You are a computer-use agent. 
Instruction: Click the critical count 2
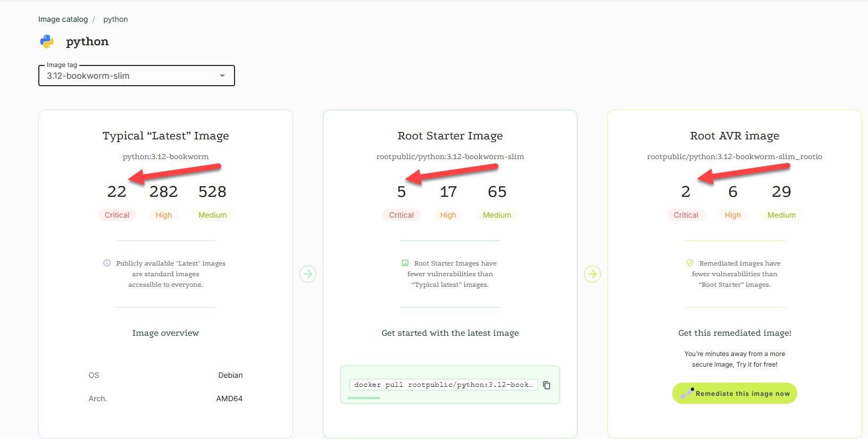(x=686, y=192)
